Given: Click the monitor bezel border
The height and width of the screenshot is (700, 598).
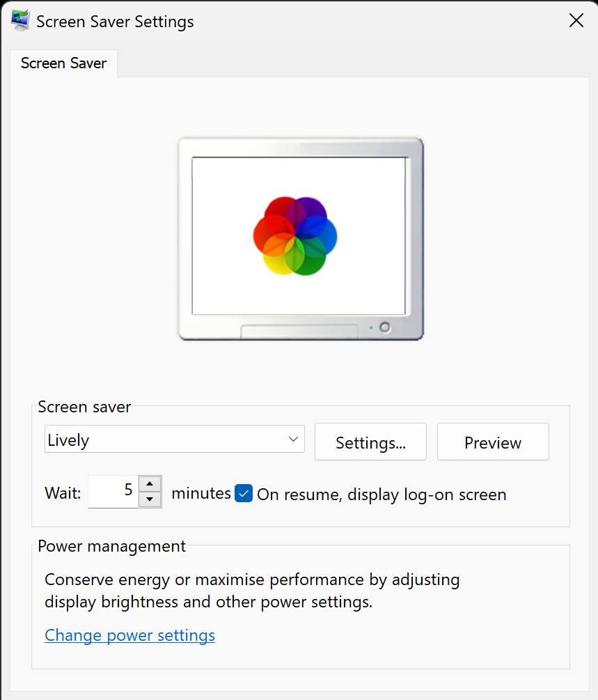Looking at the screenshot, I should coord(298,148).
